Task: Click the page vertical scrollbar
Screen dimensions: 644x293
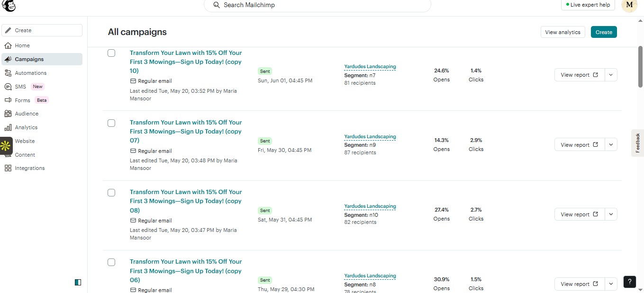Action: coord(640,66)
